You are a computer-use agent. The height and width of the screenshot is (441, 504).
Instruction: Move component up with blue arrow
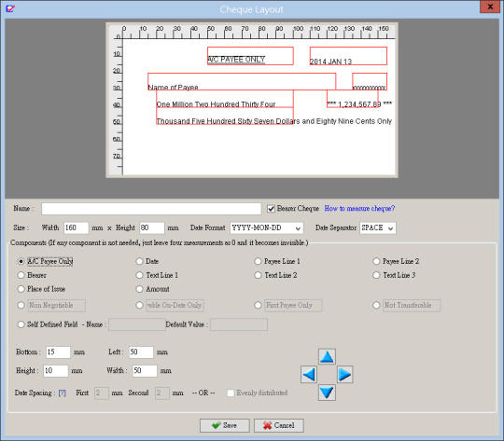click(x=327, y=356)
